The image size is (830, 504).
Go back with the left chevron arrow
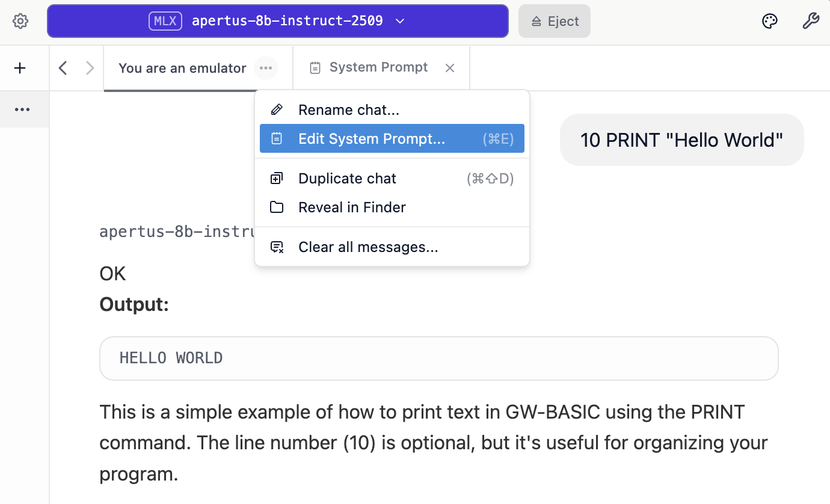[x=63, y=68]
